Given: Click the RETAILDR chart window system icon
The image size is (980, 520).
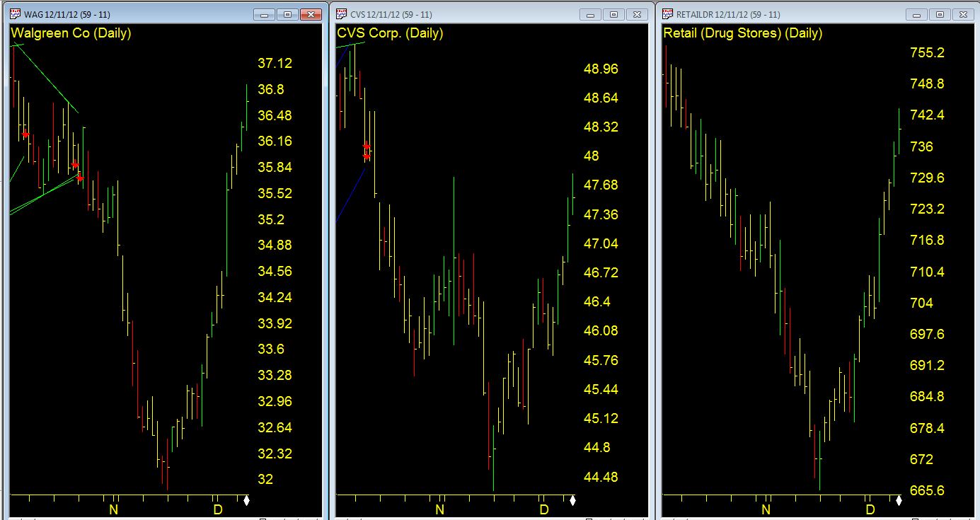Looking at the screenshot, I should (667, 14).
